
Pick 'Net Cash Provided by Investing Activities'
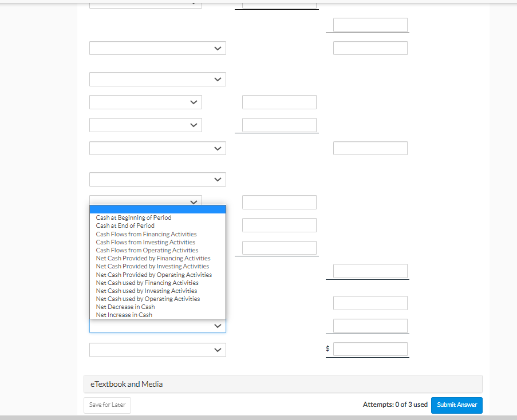point(157,266)
